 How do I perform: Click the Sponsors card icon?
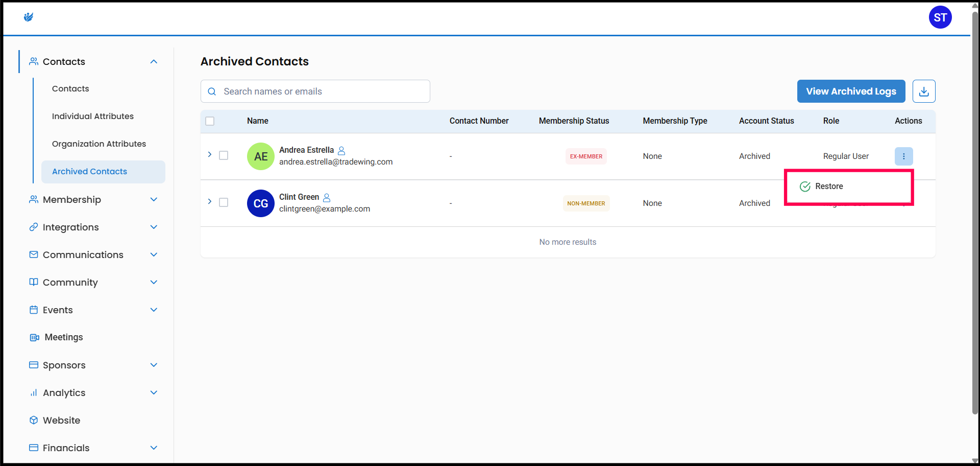(34, 365)
